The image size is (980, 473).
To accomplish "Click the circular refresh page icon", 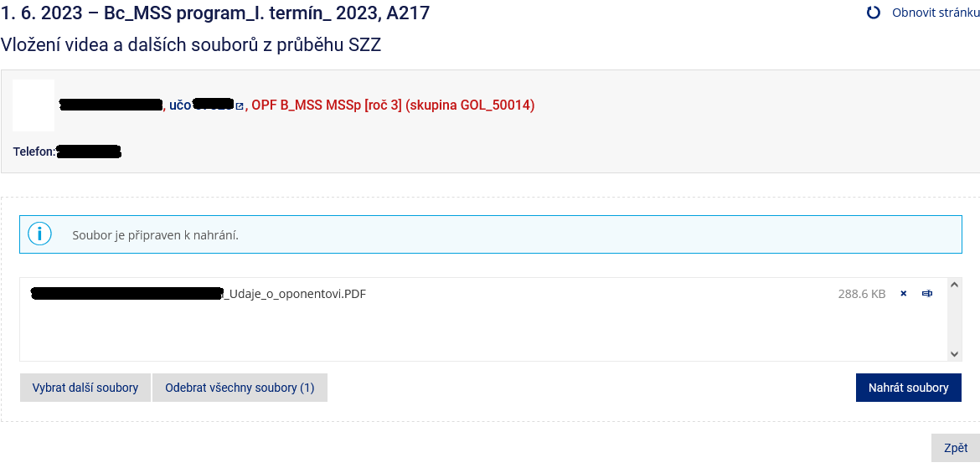I will [874, 13].
